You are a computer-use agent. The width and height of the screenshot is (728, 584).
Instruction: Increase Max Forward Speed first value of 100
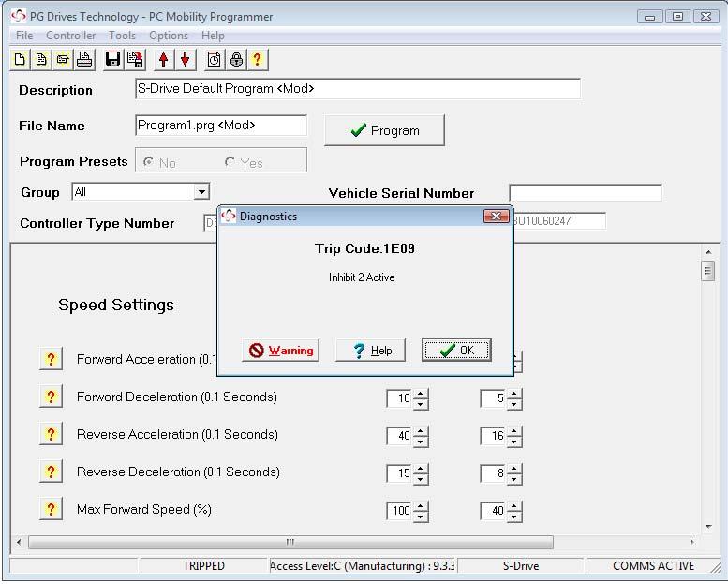tap(420, 506)
